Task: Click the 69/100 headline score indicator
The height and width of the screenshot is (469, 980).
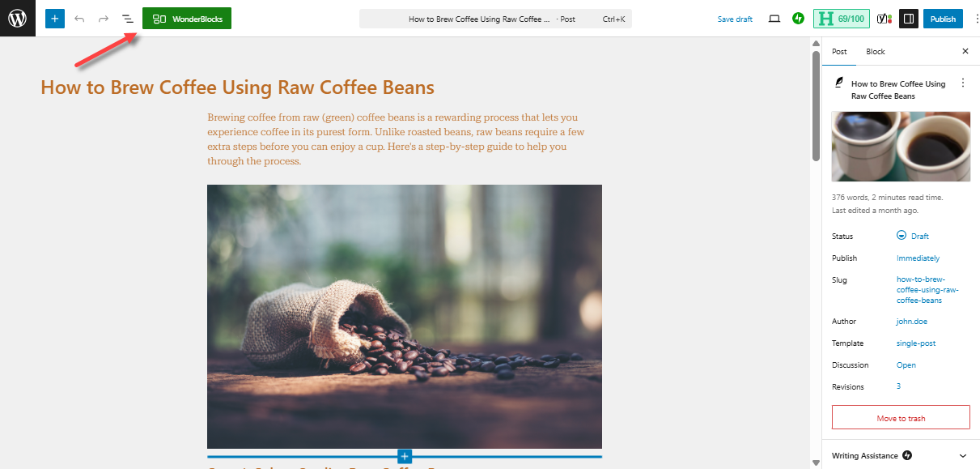Action: pos(842,18)
